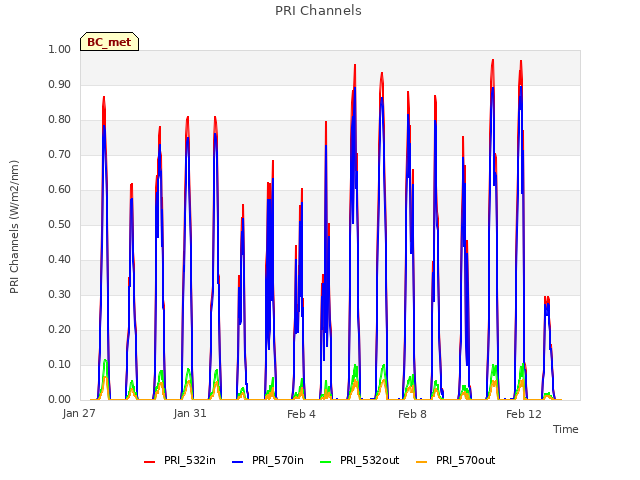This screenshot has height=480, width=640.
Task: Click the Jan 27 x-axis tick label
Action: pos(79,413)
